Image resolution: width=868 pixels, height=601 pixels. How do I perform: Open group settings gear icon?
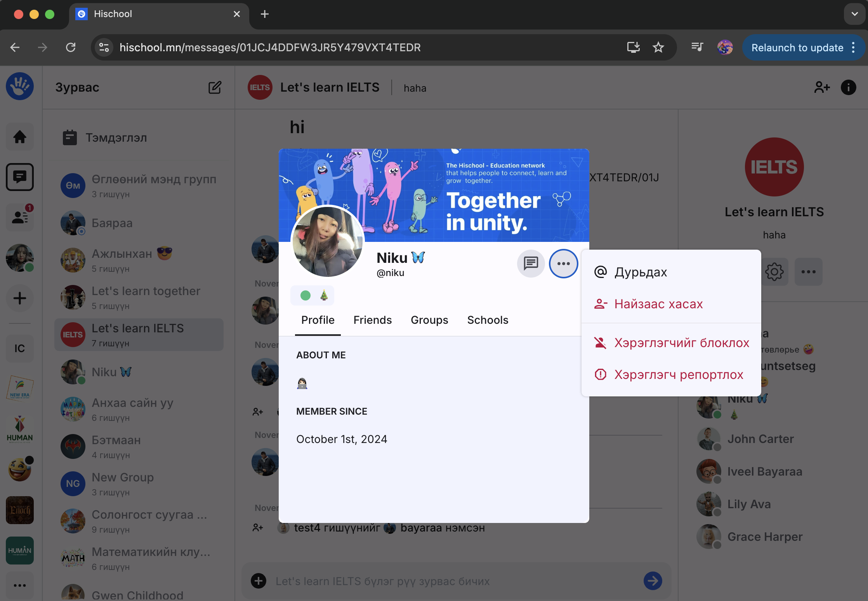tap(774, 272)
